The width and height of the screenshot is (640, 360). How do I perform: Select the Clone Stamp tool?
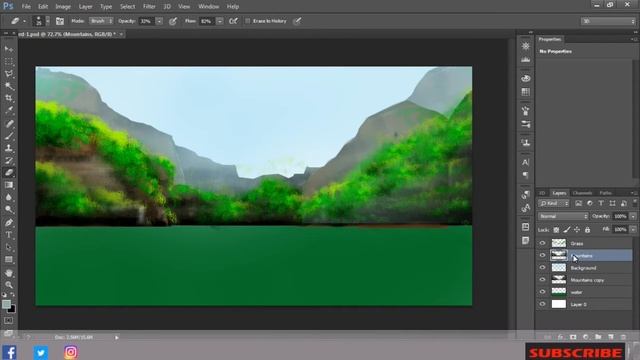pos(9,148)
